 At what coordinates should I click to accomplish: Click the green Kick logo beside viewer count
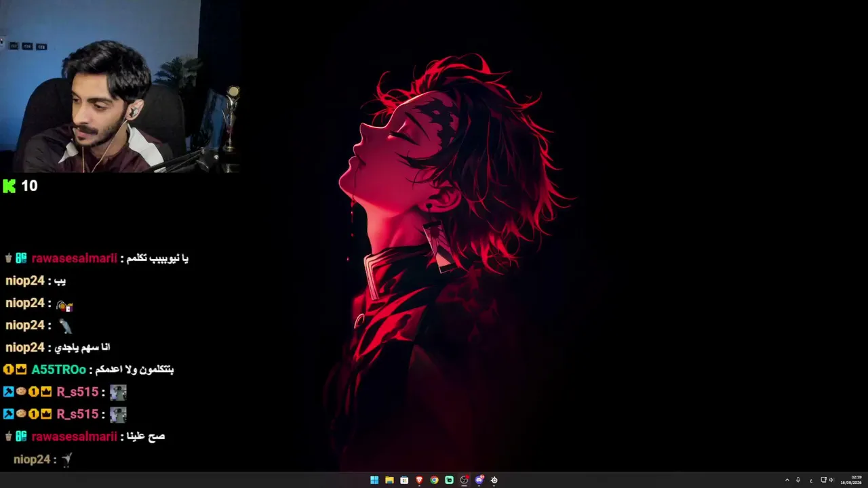click(x=9, y=186)
